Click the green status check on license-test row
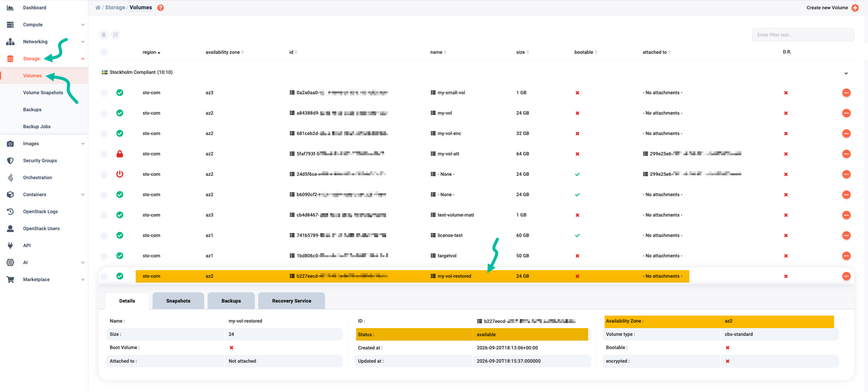The image size is (868, 392). pyautogui.click(x=120, y=235)
